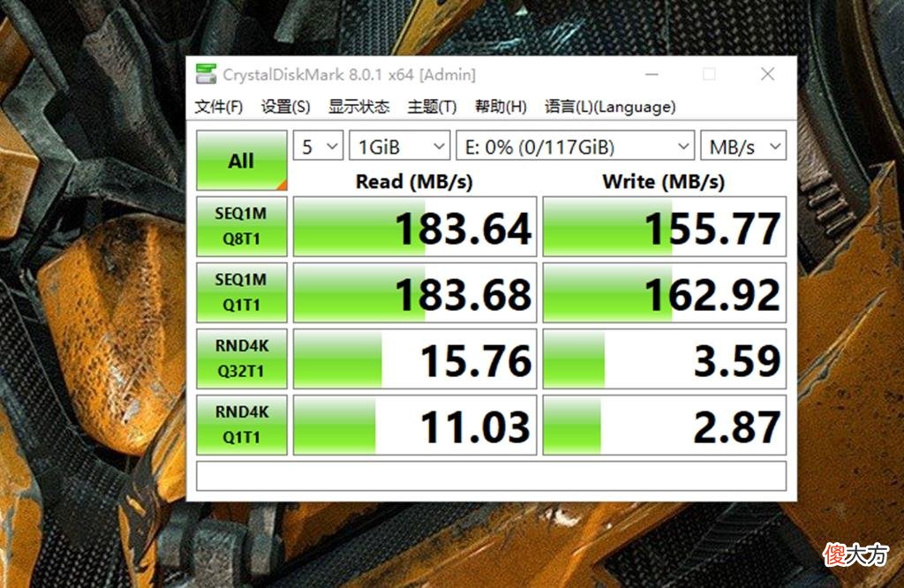The image size is (904, 588).
Task: Open the 语言(L)(Language) menu
Action: point(610,107)
